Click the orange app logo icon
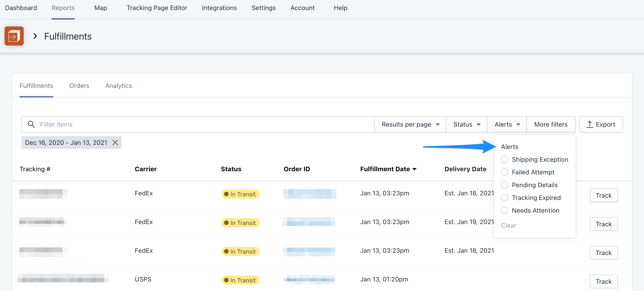Image resolution: width=644 pixels, height=291 pixels. click(14, 36)
